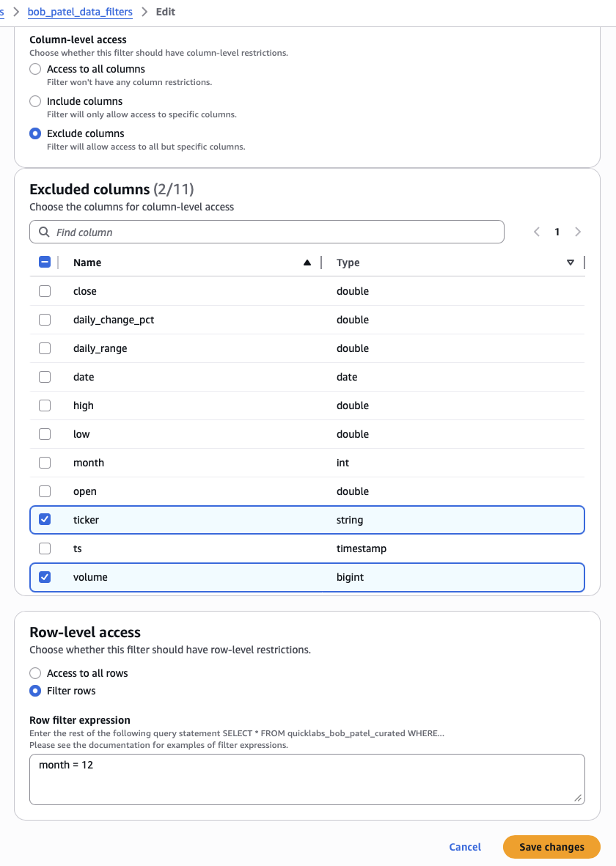
Task: Click the 'string' type for ticker
Action: pyautogui.click(x=350, y=520)
